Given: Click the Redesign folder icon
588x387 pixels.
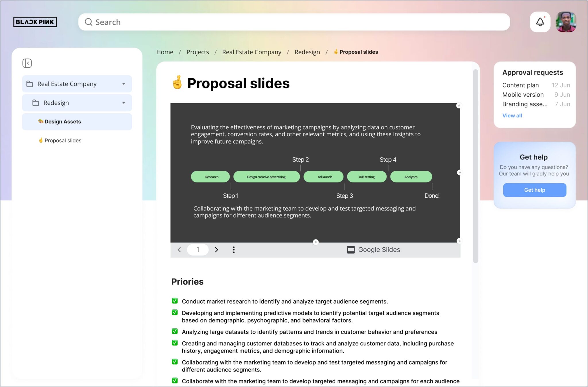Looking at the screenshot, I should (36, 103).
